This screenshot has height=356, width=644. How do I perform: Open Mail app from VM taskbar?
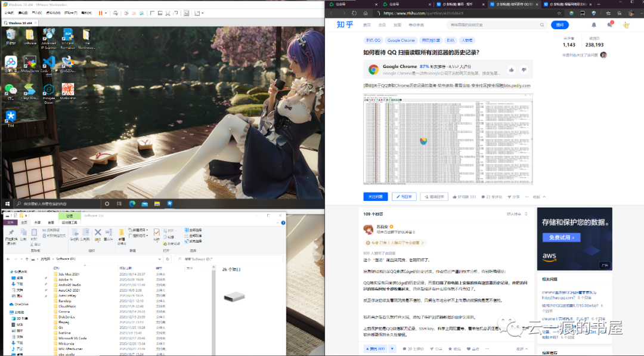(144, 204)
